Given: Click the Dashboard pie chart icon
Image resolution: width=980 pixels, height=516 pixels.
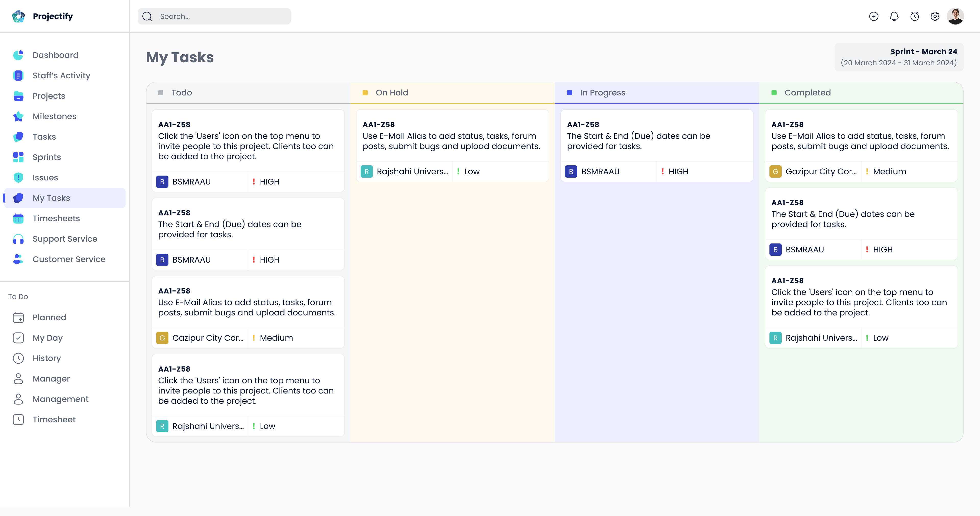Looking at the screenshot, I should pyautogui.click(x=18, y=55).
